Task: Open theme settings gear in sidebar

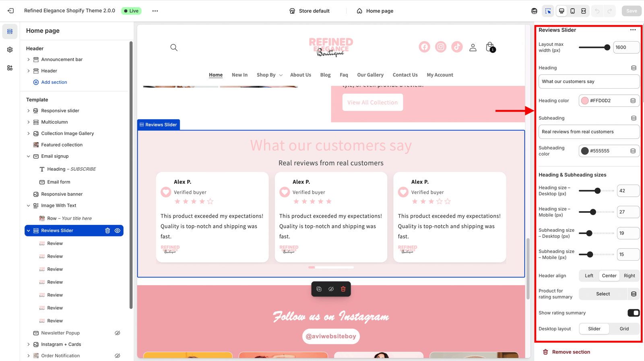Action: click(x=10, y=50)
